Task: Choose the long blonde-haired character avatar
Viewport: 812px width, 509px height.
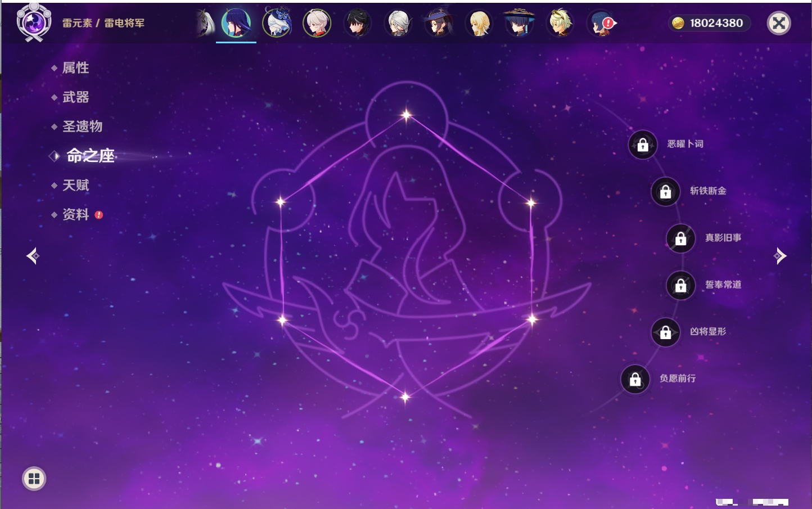Action: [479, 23]
